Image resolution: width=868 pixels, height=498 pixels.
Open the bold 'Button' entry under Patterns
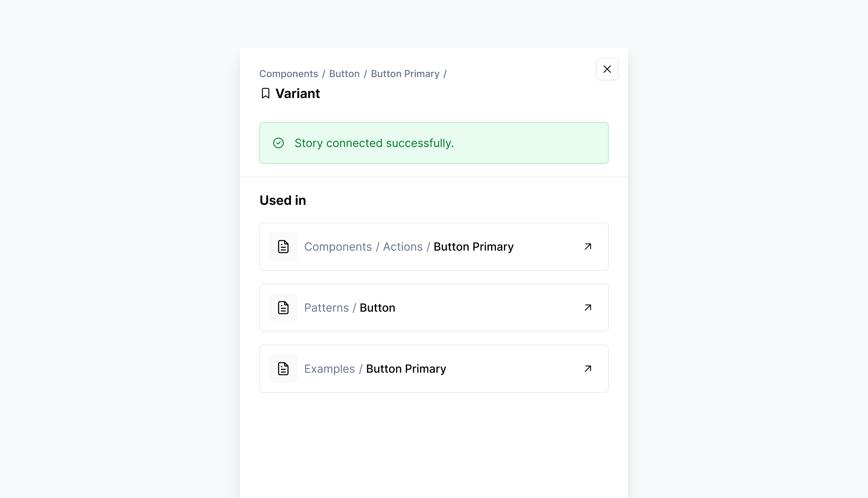click(377, 308)
